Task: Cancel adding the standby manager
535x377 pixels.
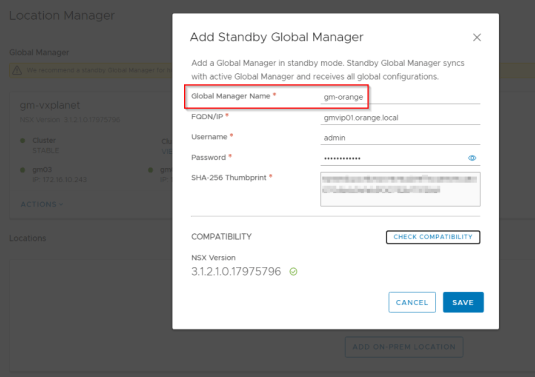Action: tap(412, 302)
